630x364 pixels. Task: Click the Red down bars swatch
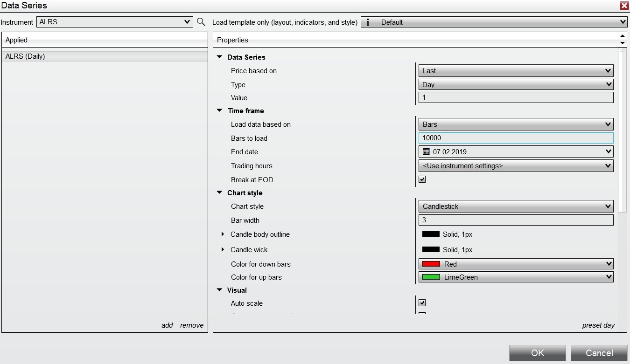point(431,264)
